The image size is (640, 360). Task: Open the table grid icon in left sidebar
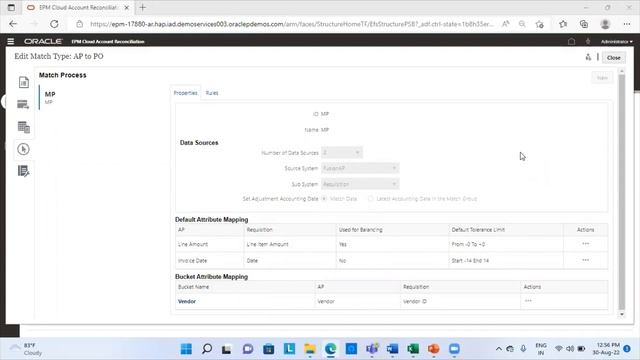tap(24, 127)
